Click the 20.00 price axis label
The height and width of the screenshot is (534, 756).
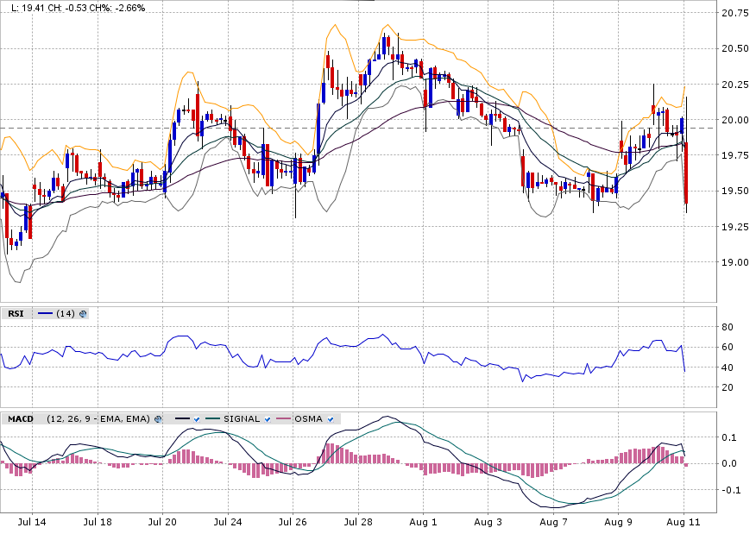734,120
